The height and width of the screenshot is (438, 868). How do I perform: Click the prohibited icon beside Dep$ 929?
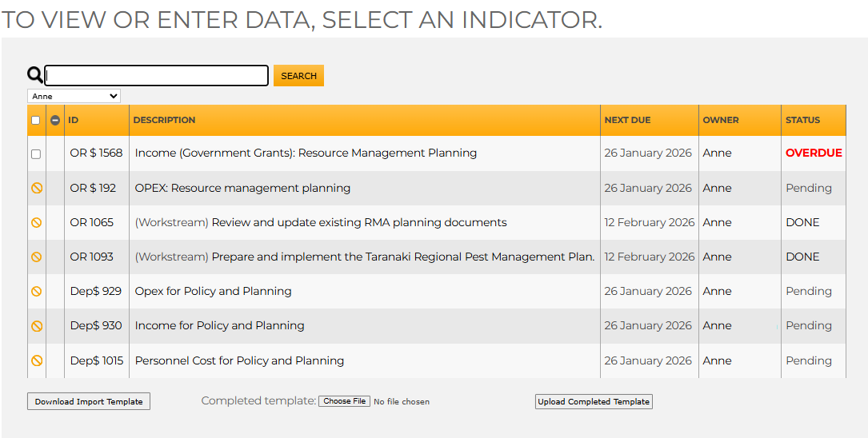(x=36, y=291)
